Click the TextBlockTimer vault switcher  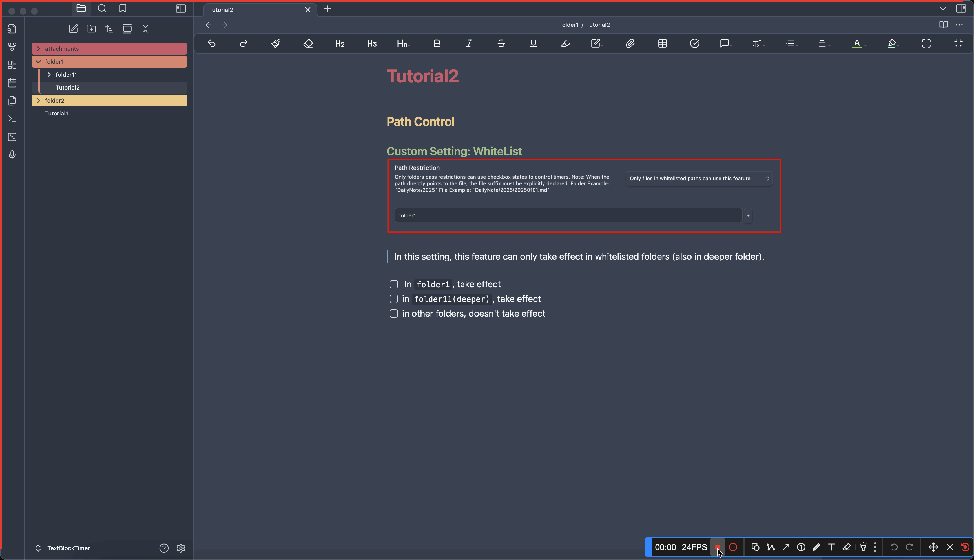(68, 548)
